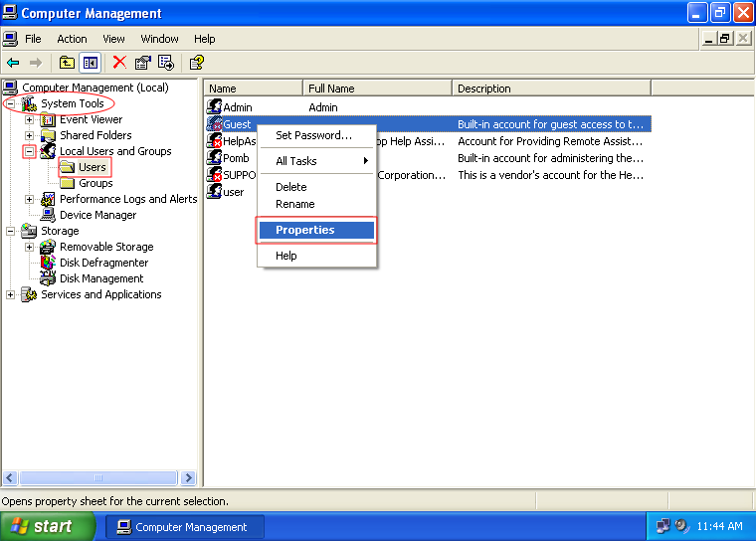Open the Action menu in menu bar
This screenshot has width=756, height=541.
(72, 39)
